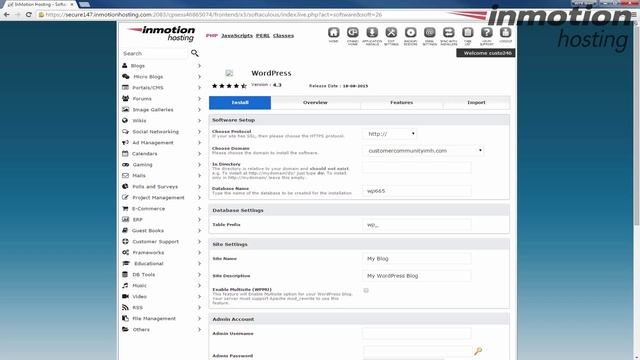Image resolution: width=640 pixels, height=360 pixels.
Task: Click the PHP scripts link
Action: point(211,36)
